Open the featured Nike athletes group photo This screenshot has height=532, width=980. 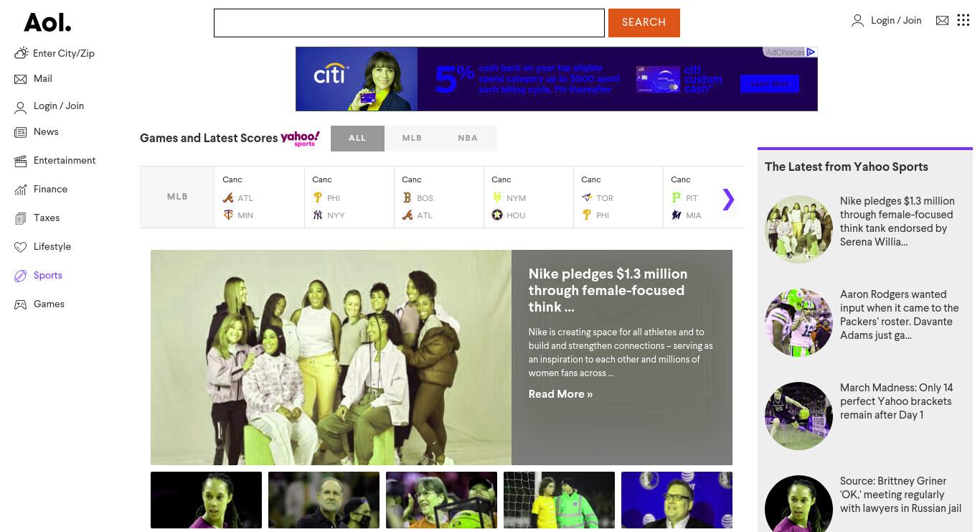coord(331,358)
